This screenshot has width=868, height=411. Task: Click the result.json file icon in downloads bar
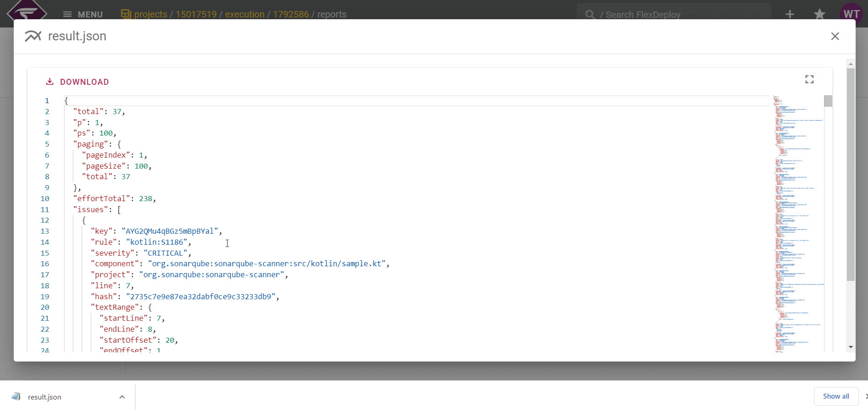click(16, 396)
